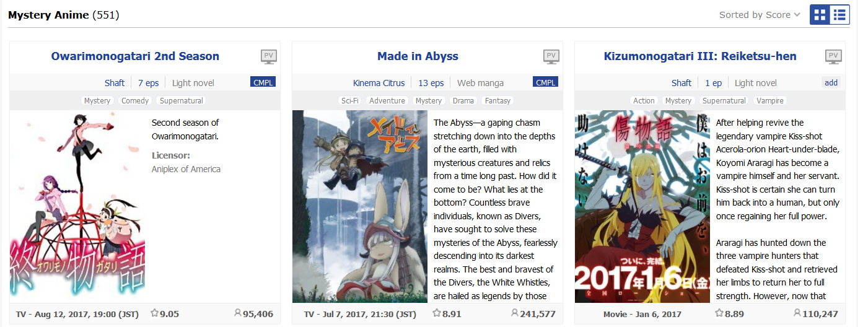Click CMPL status button on Owarimonogatari card

click(x=263, y=82)
